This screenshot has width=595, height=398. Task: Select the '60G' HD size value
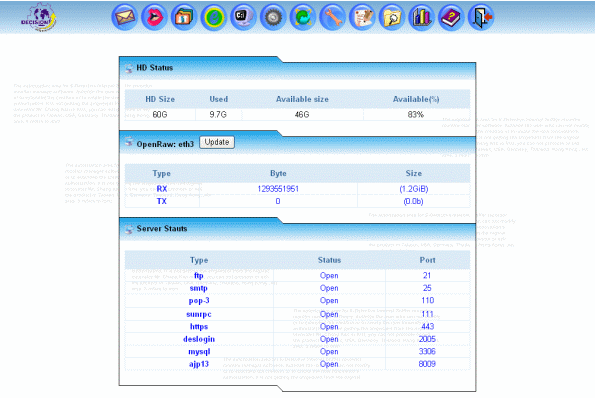click(160, 115)
